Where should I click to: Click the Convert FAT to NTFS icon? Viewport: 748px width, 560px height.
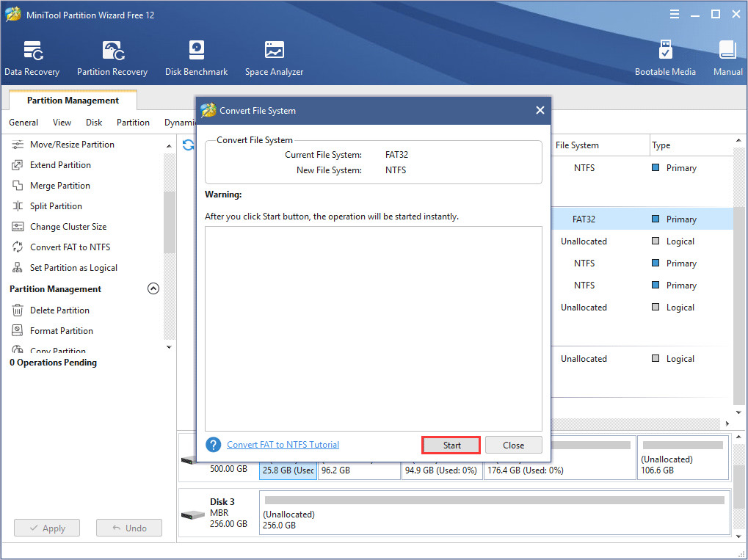pyautogui.click(x=18, y=247)
